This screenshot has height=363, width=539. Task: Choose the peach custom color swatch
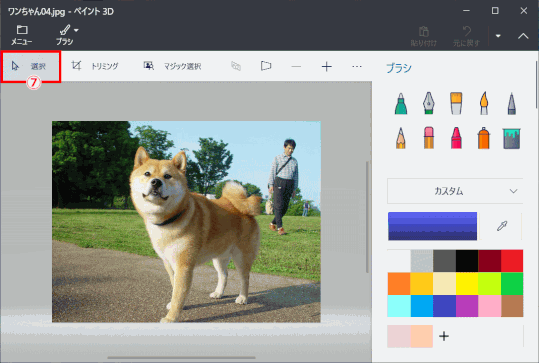[422, 336]
